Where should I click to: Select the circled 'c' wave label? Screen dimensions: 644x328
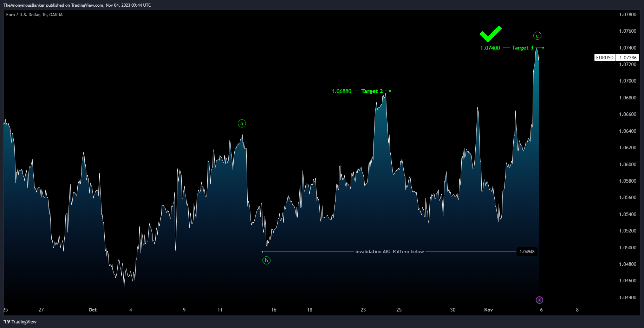coord(537,36)
